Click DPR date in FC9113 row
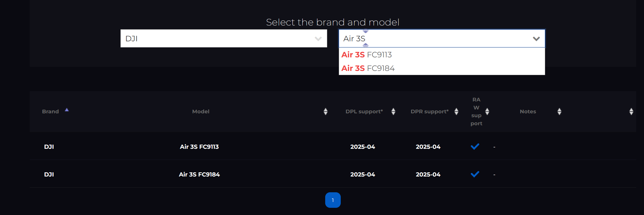This screenshot has height=215, width=644. tap(428, 147)
